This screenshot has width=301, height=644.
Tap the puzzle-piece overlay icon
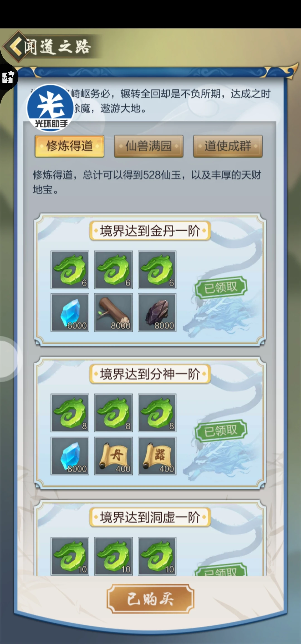[x=8, y=77]
